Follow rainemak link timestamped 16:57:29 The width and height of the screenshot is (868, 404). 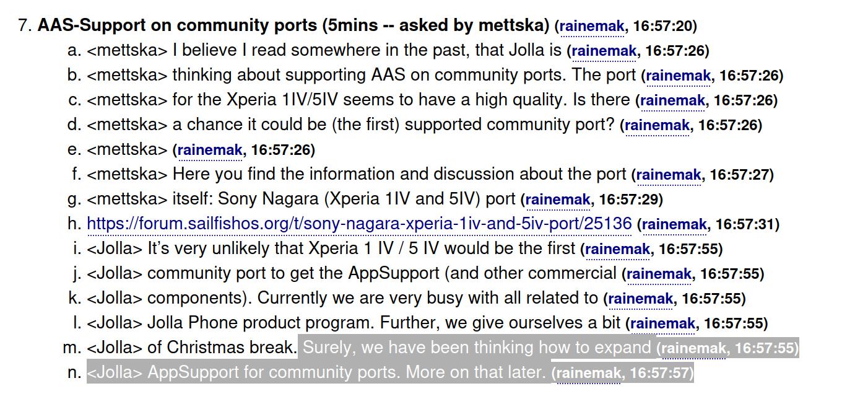click(x=557, y=200)
